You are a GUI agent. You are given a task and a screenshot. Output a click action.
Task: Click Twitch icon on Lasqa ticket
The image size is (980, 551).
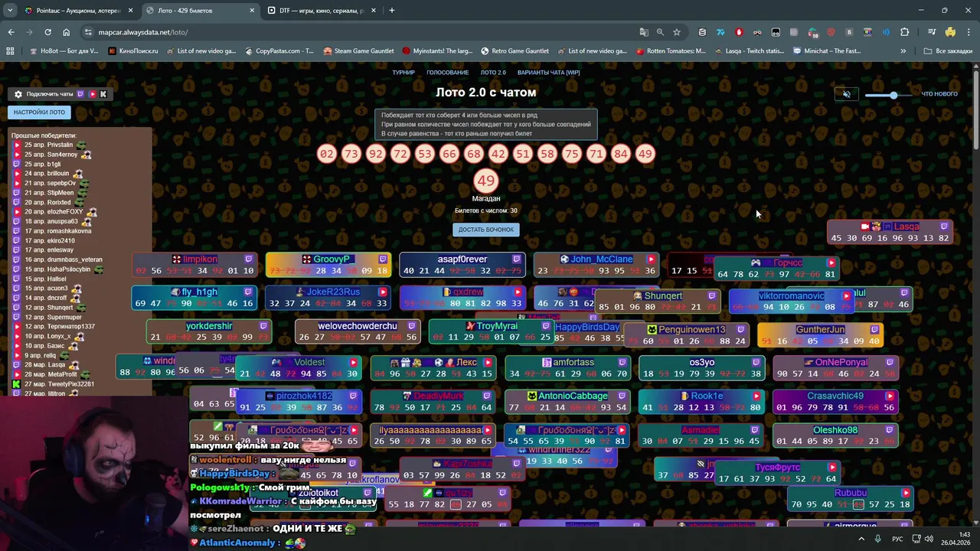[944, 227]
